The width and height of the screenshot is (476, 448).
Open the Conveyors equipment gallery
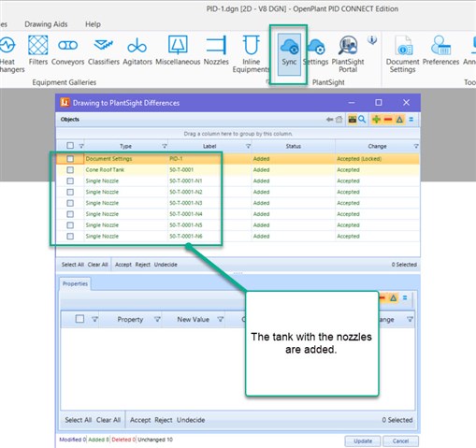[x=67, y=51]
